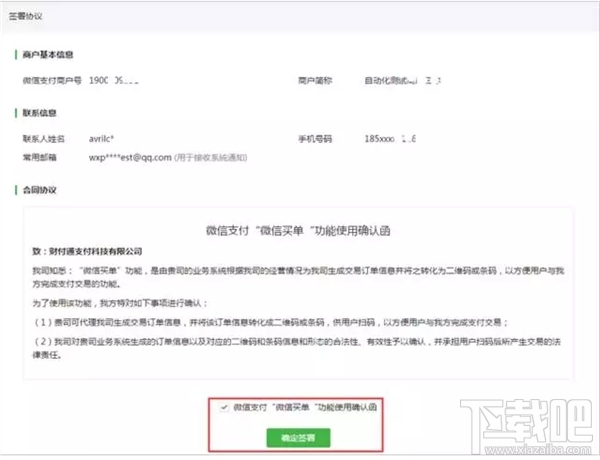This screenshot has width=600, height=460.
Task: Select the merchant number 1900 value
Action: tap(114, 80)
